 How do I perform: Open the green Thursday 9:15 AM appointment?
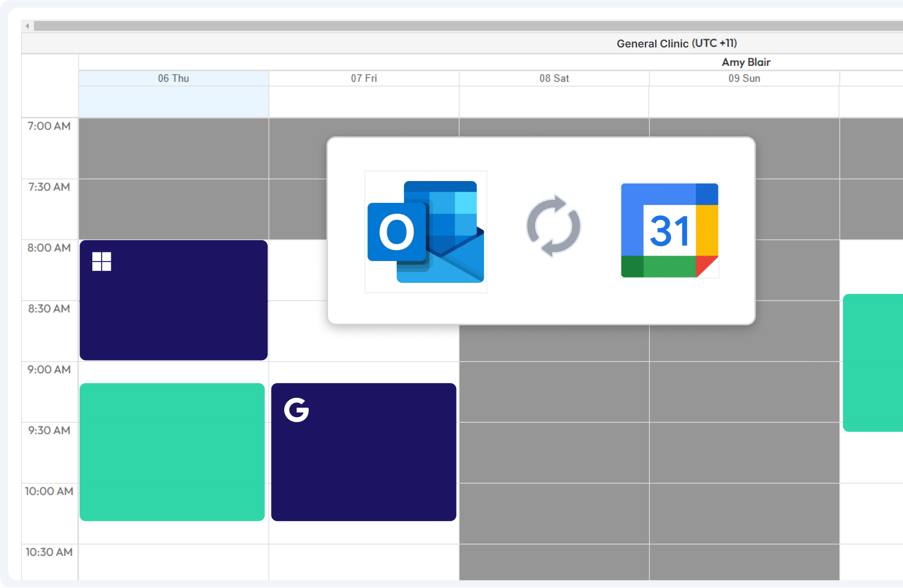(x=172, y=452)
